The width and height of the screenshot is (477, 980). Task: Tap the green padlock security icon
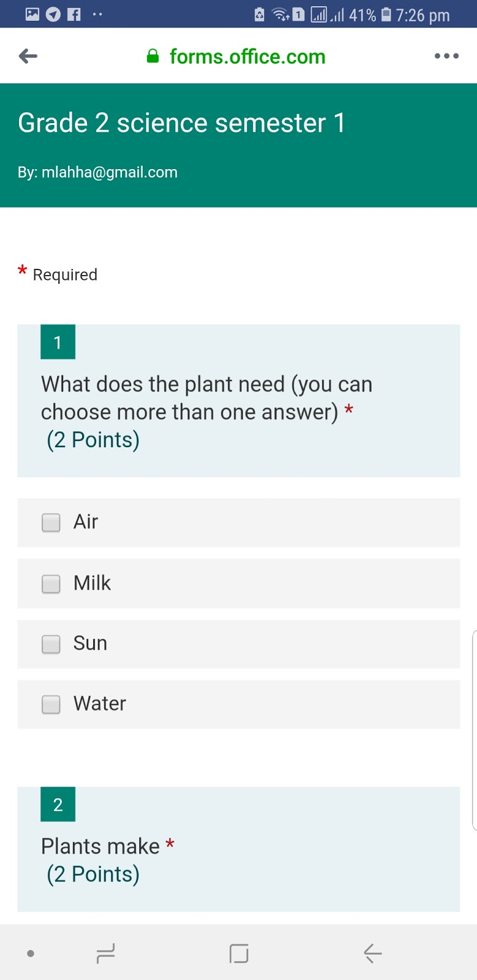point(153,56)
